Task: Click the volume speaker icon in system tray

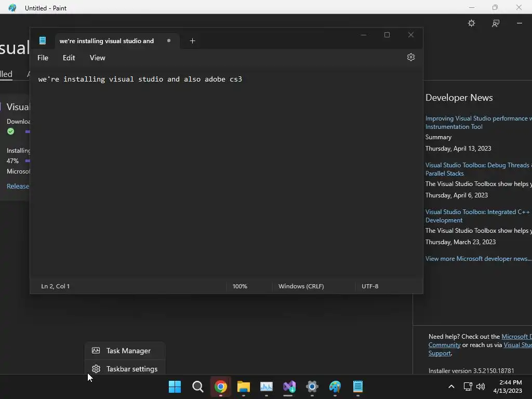Action: pos(481,387)
